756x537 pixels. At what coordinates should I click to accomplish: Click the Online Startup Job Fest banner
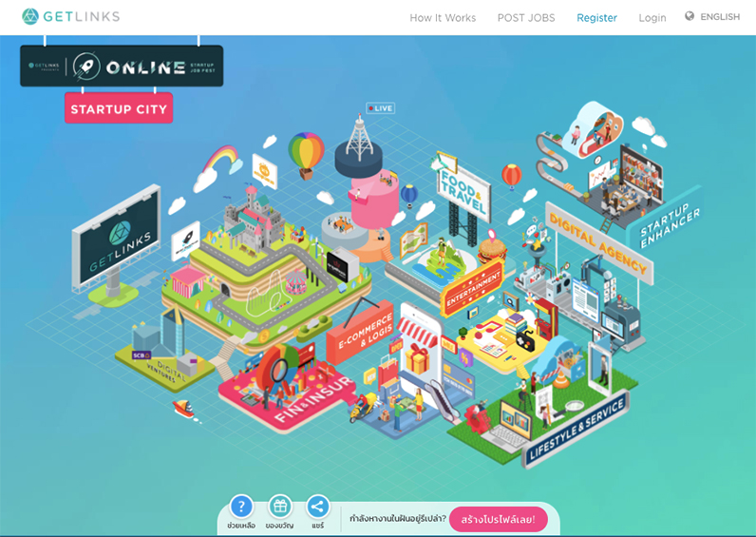point(122,67)
